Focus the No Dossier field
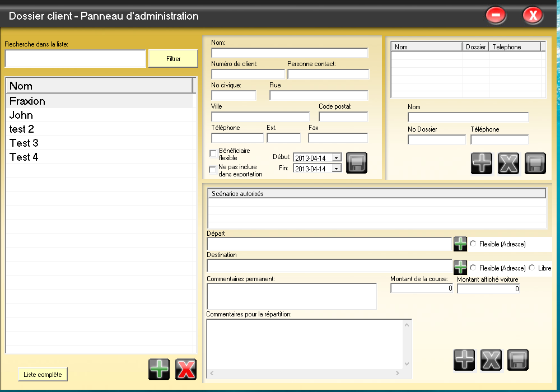The image size is (560, 392). [x=437, y=139]
